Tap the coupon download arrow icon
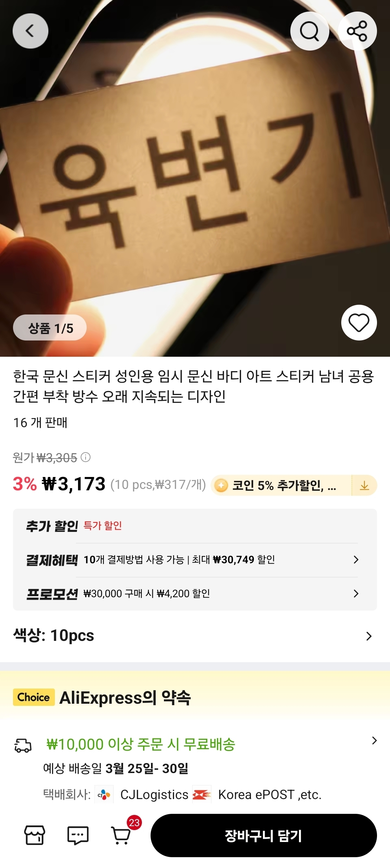This screenshot has height=868, width=390. click(364, 485)
